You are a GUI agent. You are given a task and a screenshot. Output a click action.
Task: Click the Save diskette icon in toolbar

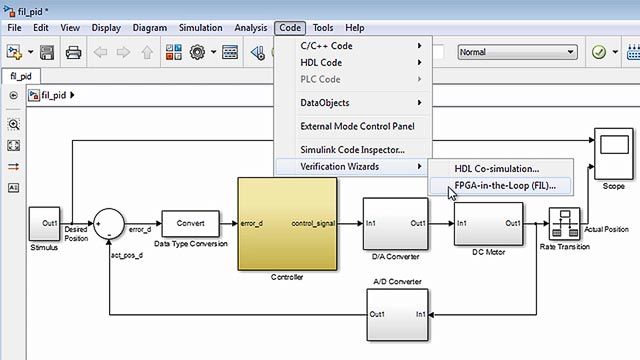point(47,53)
